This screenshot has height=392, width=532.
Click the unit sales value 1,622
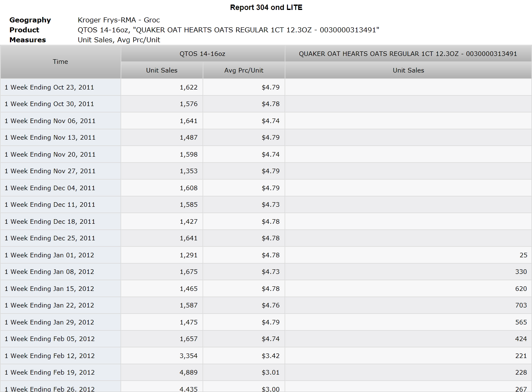[x=189, y=87]
